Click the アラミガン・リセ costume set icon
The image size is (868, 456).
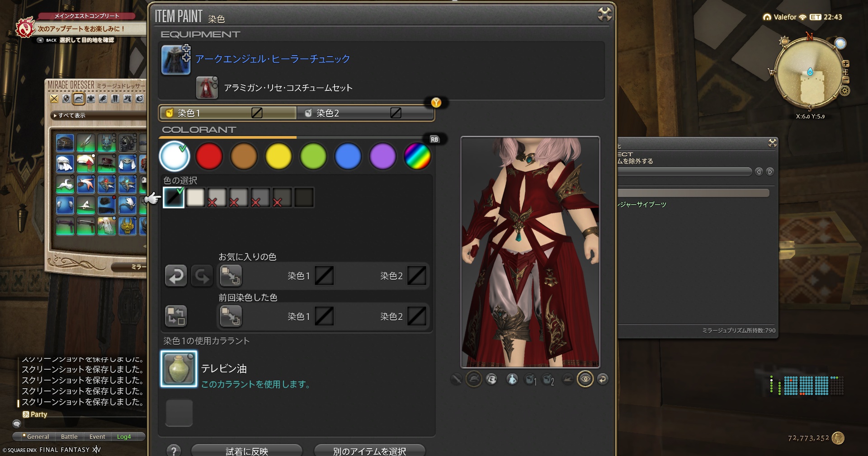tap(207, 88)
